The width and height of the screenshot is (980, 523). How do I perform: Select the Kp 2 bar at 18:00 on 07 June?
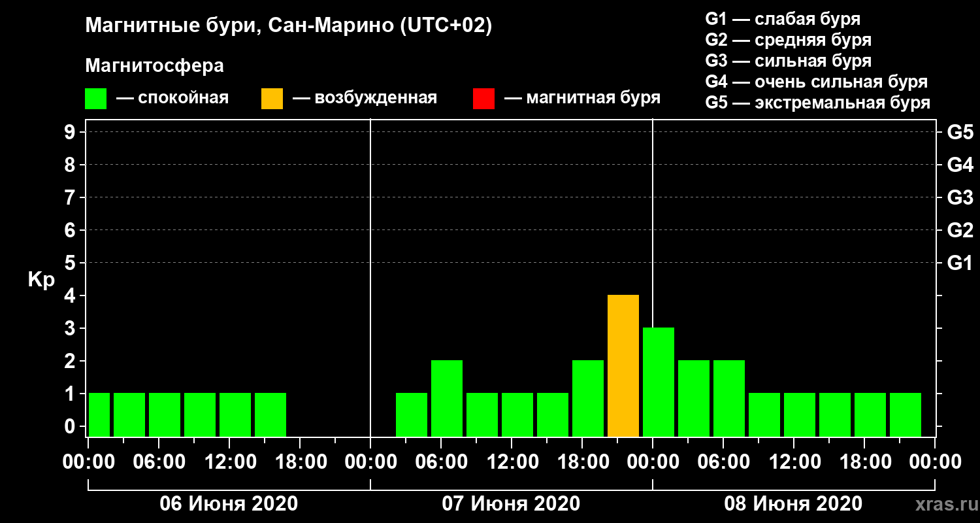(588, 399)
